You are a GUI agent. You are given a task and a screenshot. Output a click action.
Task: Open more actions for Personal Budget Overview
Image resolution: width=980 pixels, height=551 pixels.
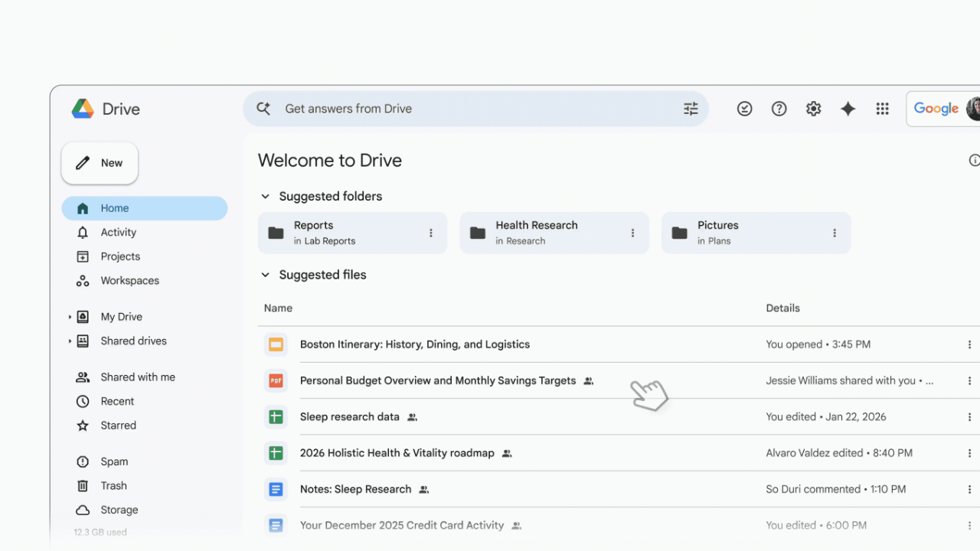(x=969, y=380)
